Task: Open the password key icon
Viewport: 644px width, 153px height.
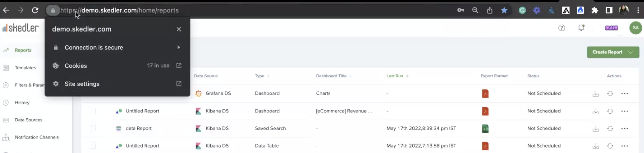Action: (x=461, y=10)
